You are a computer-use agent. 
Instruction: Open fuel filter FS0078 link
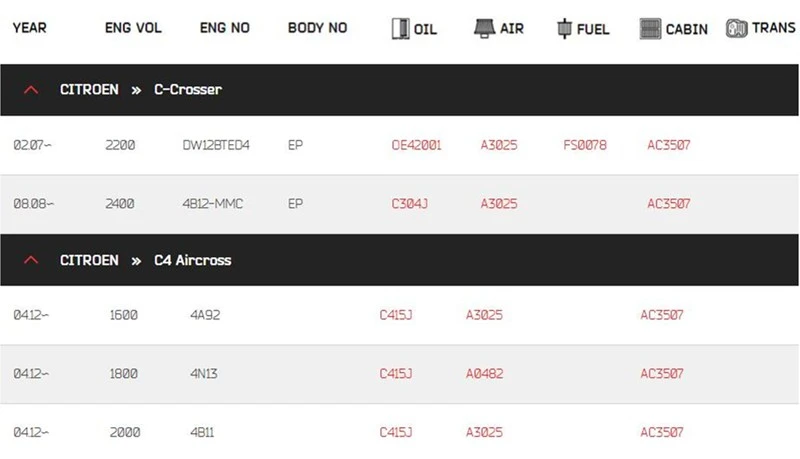point(585,145)
